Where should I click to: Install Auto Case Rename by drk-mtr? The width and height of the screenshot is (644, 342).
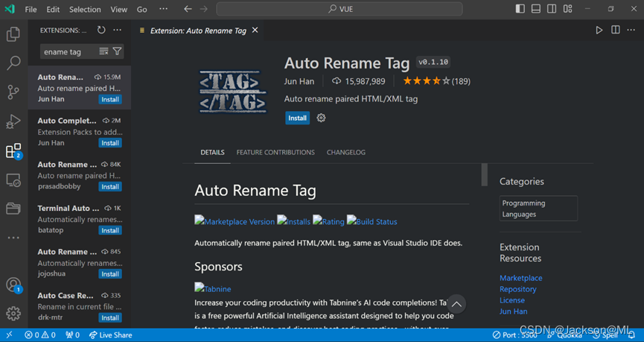pyautogui.click(x=110, y=317)
